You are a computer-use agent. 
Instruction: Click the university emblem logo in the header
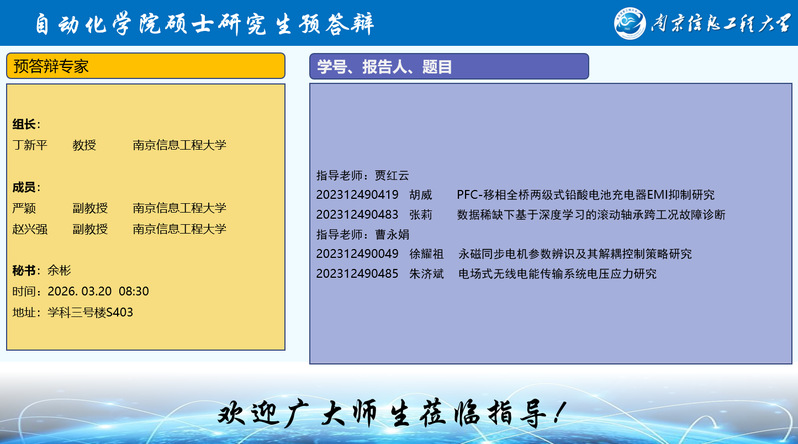[x=631, y=22]
